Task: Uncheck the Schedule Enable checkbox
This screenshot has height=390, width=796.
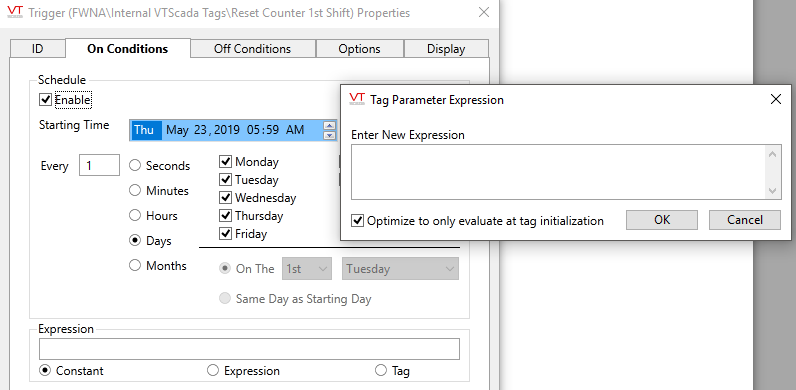Action: [45, 100]
